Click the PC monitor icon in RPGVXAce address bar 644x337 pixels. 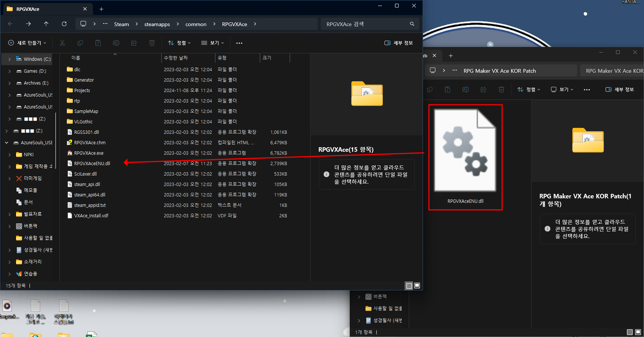[x=83, y=24]
